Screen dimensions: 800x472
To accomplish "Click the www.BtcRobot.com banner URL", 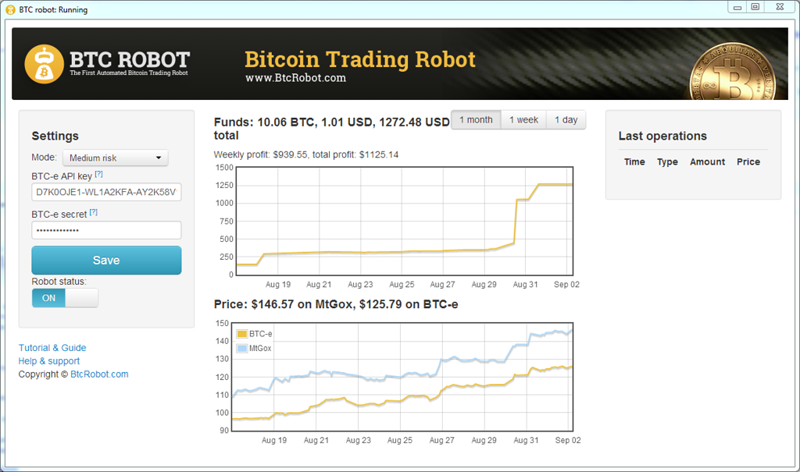I will coord(295,78).
